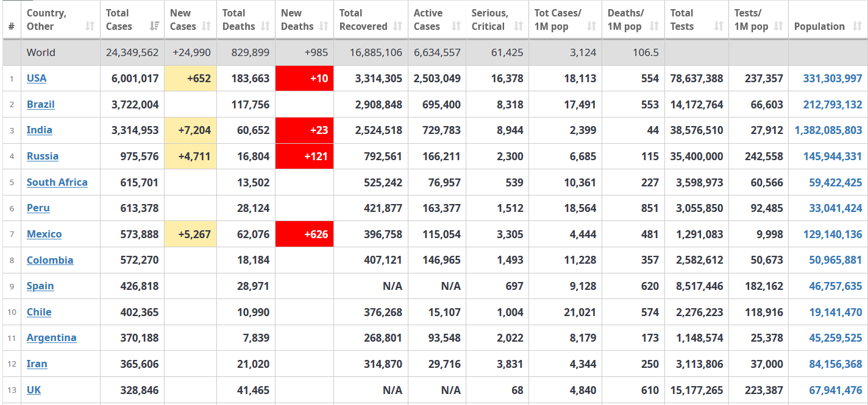Sort by Serious, Critical arrow icon

click(519, 26)
